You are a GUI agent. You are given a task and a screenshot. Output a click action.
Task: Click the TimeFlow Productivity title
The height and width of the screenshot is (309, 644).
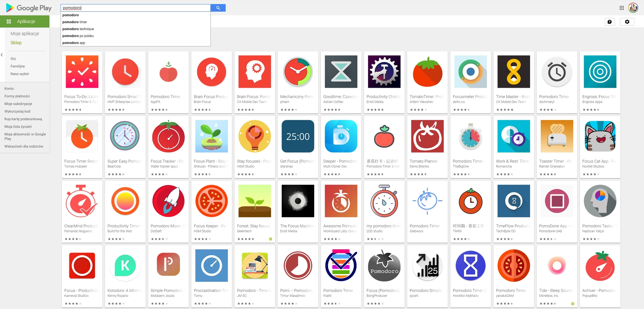click(x=513, y=226)
